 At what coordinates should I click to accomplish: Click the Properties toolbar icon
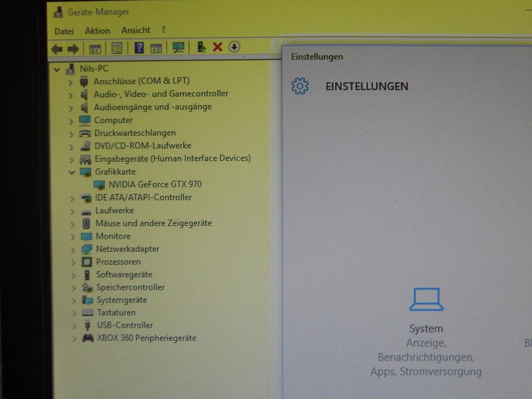(117, 48)
